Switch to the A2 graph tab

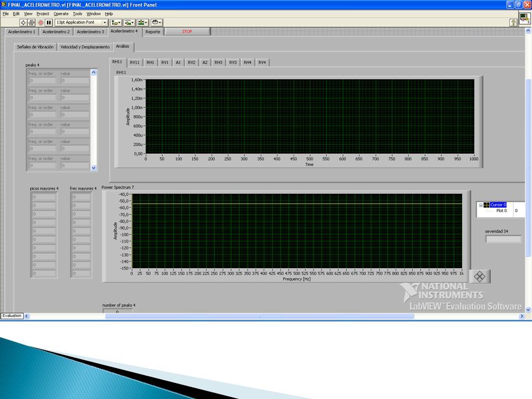[205, 63]
